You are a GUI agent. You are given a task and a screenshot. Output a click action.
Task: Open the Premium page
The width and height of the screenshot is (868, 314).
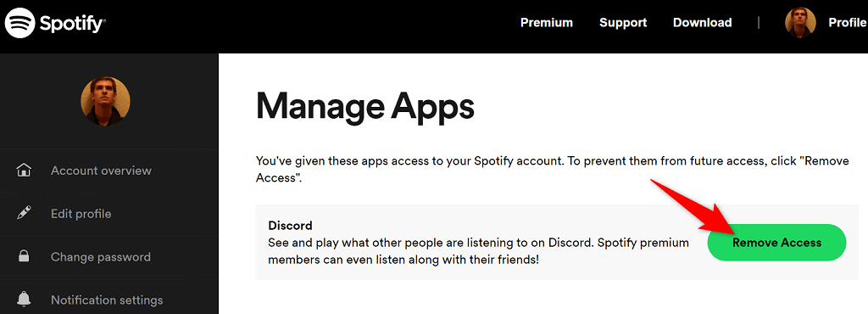tap(547, 23)
